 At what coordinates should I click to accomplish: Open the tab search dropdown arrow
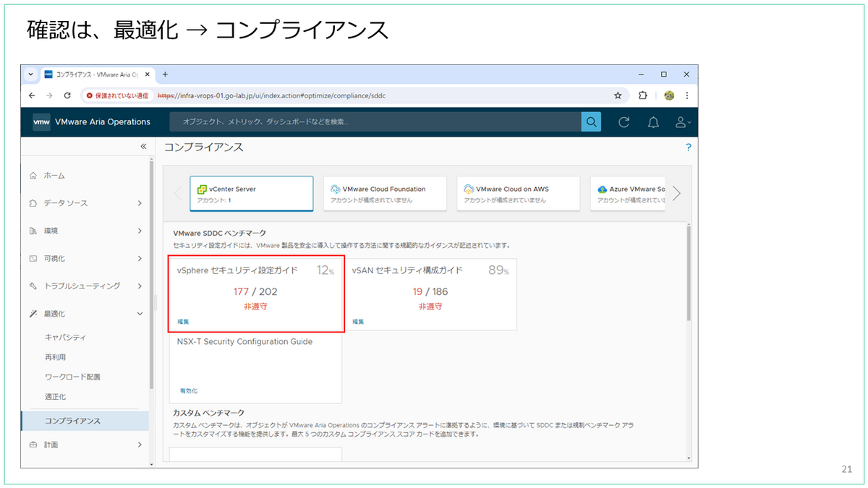click(31, 74)
